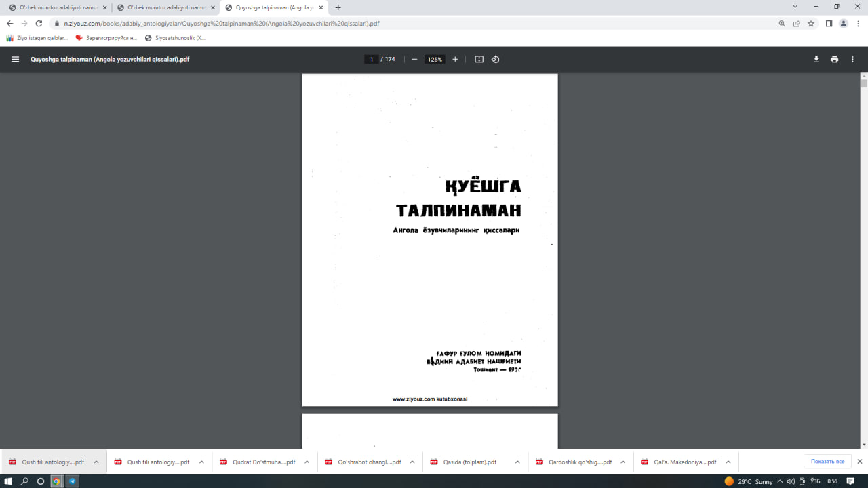Open the 'Ziyo istagan qalblar' bookmark

click(x=37, y=38)
